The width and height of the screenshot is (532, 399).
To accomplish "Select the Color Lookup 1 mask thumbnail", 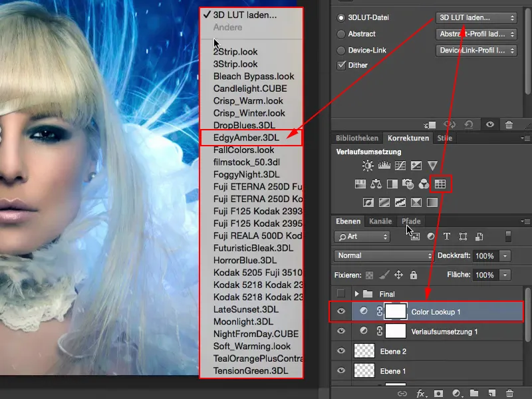I will 395,311.
